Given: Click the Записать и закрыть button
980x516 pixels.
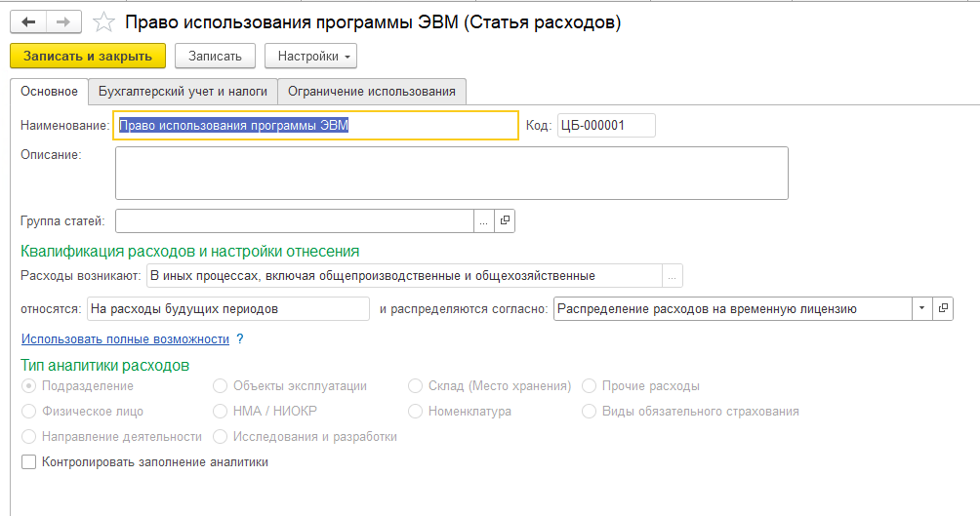Looking at the screenshot, I should pyautogui.click(x=88, y=56).
